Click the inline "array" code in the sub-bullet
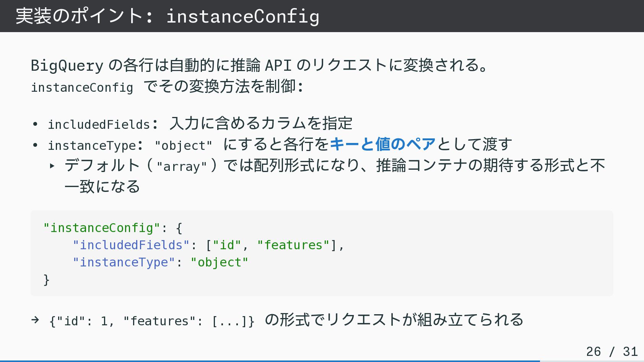Screen dimensions: 644x362 coord(182,167)
